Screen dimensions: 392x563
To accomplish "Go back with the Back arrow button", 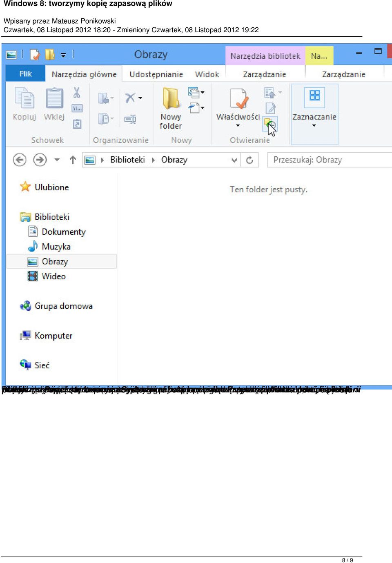I will 20,160.
